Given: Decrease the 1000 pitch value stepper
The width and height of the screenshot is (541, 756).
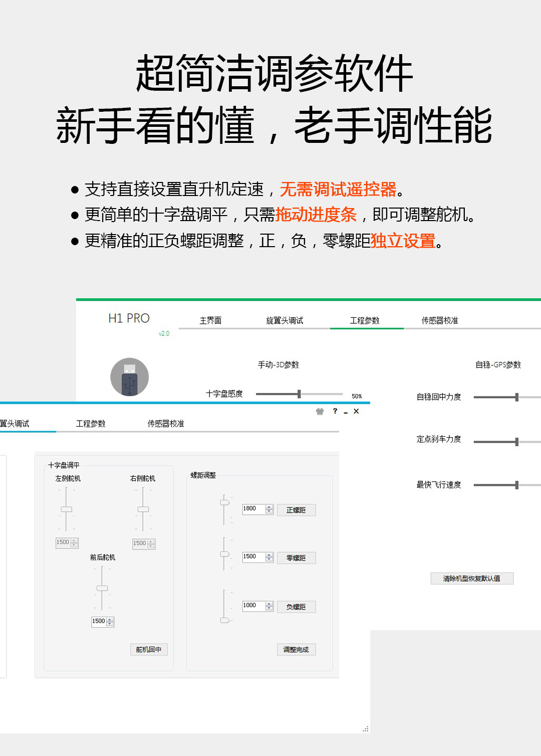Looking at the screenshot, I should [x=269, y=609].
